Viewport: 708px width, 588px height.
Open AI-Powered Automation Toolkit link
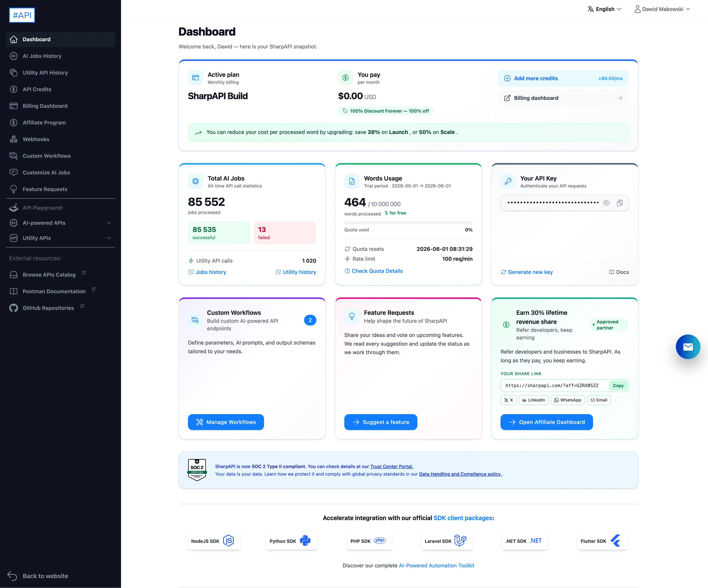(x=436, y=566)
